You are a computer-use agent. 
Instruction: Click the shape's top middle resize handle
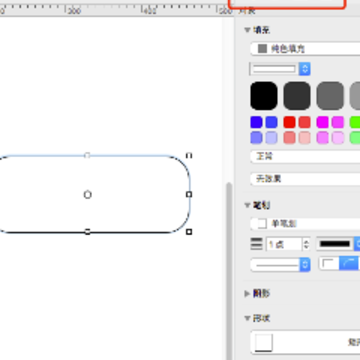tap(87, 155)
